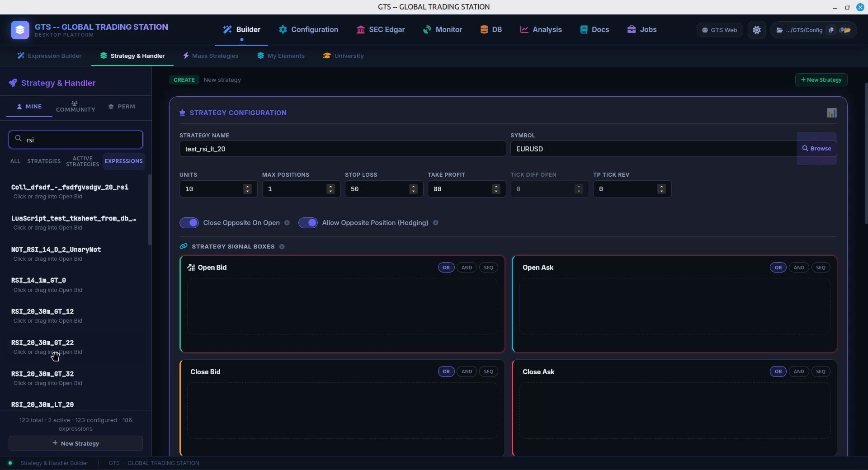Click the green status dot in status bar
This screenshot has width=868, height=470.
[x=10, y=463]
